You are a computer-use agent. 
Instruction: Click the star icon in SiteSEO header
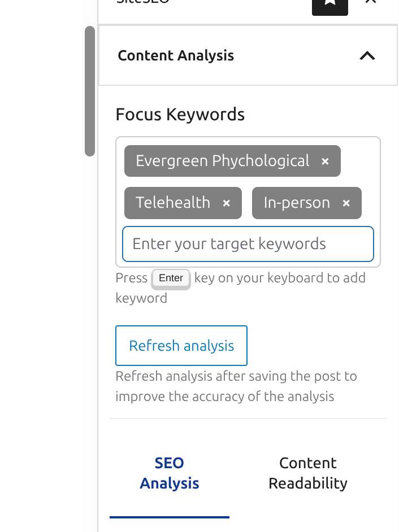point(330,3)
